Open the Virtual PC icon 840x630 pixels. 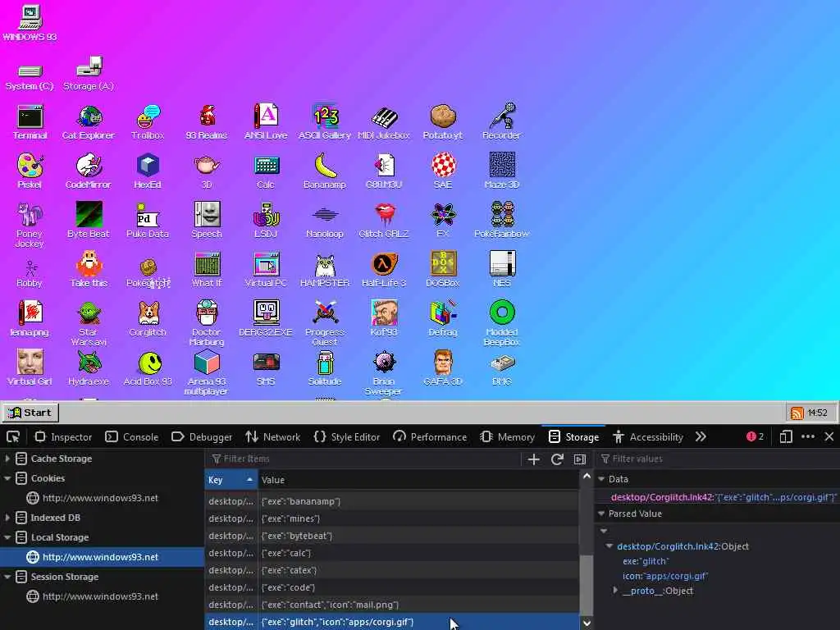(x=266, y=269)
